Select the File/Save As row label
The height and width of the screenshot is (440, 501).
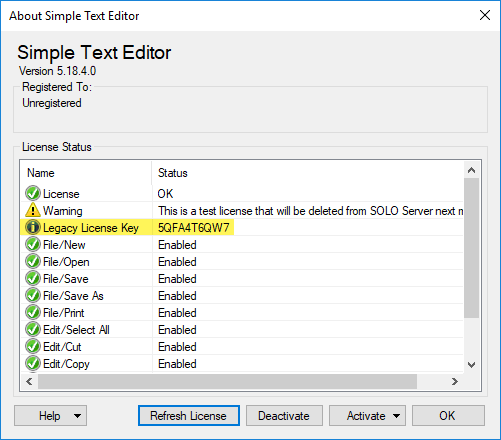click(73, 296)
